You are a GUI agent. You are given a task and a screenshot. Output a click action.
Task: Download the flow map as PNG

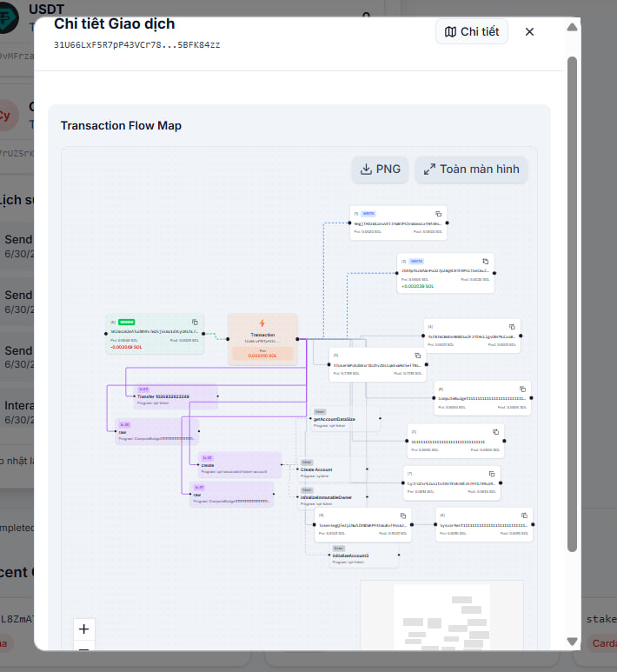[380, 170]
